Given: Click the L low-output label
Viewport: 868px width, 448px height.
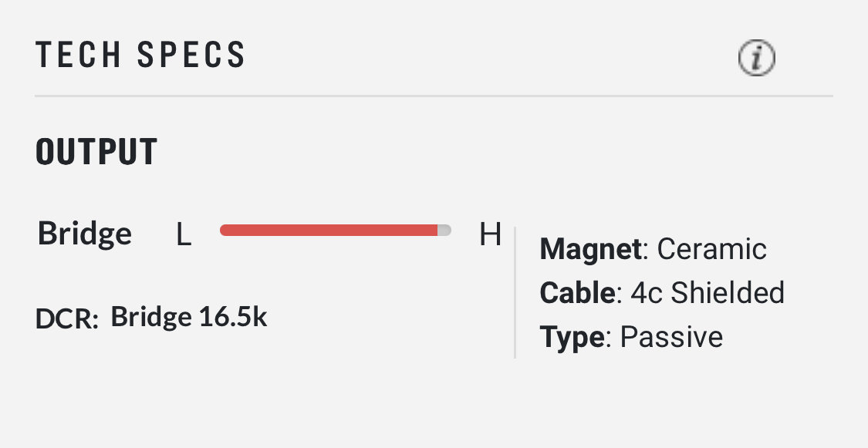Looking at the screenshot, I should point(183,234).
